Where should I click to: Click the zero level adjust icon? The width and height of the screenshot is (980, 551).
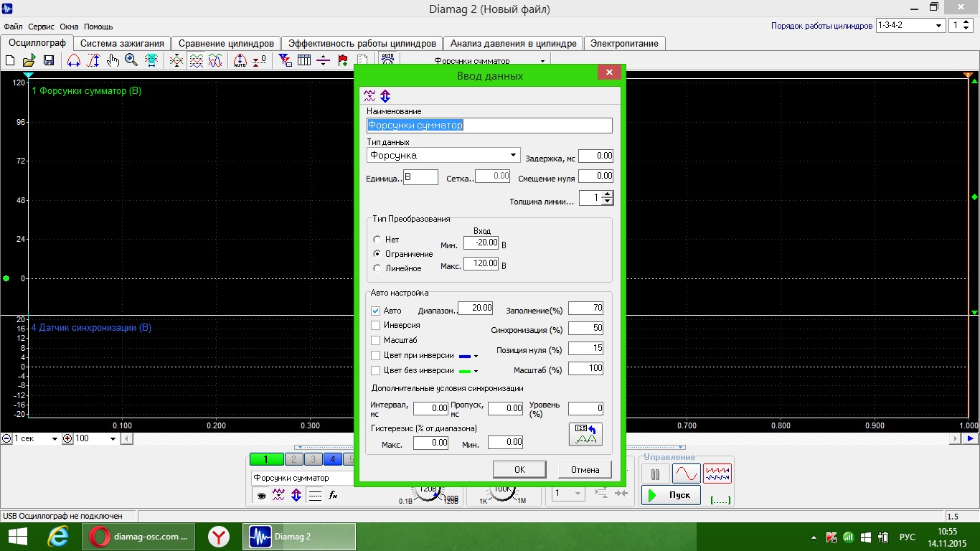pyautogui.click(x=260, y=61)
